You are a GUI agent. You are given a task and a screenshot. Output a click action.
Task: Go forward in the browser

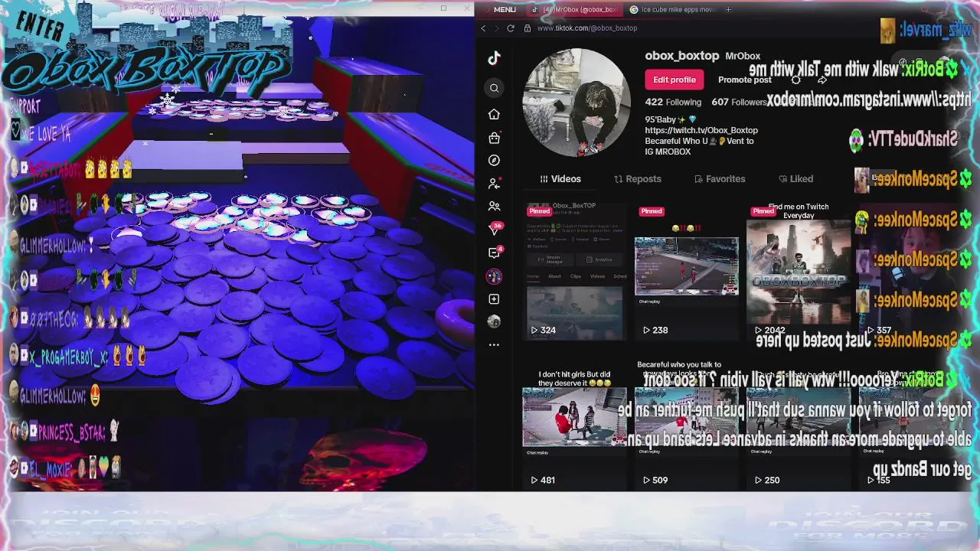[497, 28]
